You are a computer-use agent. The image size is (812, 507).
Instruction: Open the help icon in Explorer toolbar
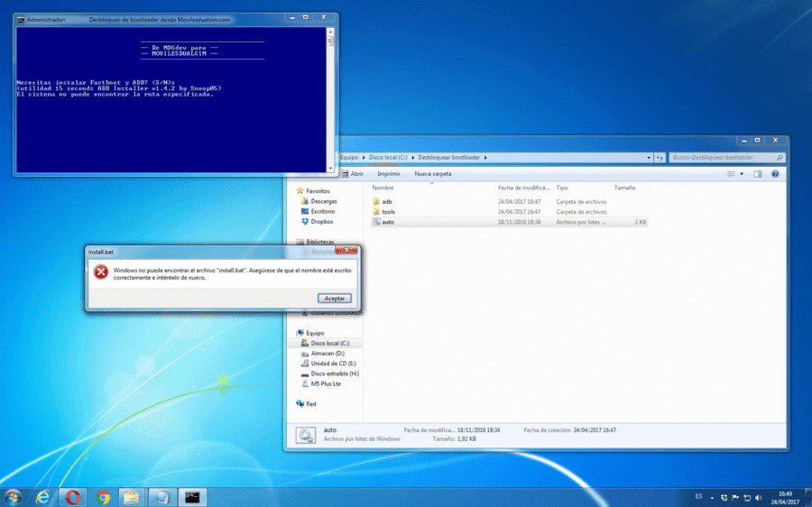[775, 174]
